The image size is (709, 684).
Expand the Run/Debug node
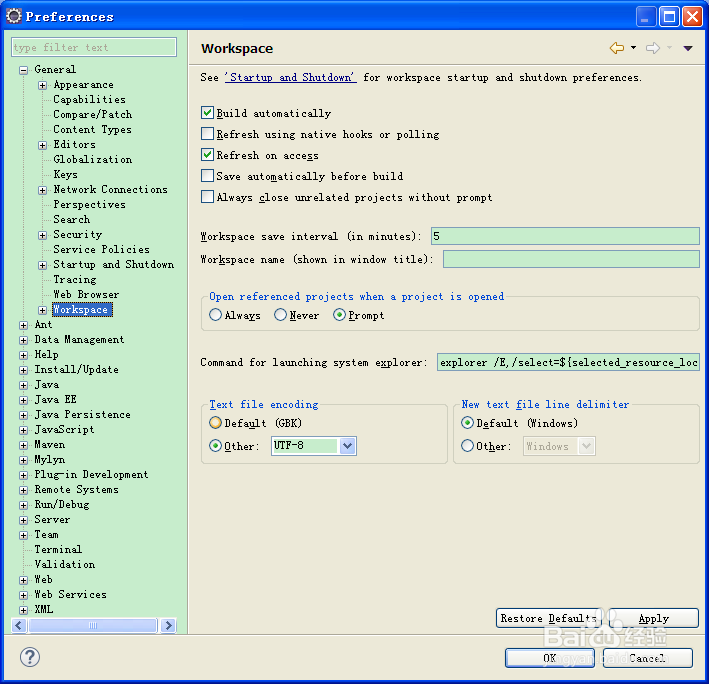tap(24, 505)
